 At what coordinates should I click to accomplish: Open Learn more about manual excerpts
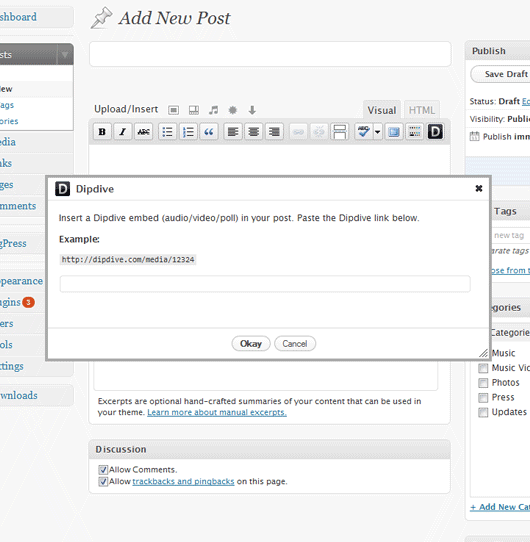pyautogui.click(x=217, y=412)
